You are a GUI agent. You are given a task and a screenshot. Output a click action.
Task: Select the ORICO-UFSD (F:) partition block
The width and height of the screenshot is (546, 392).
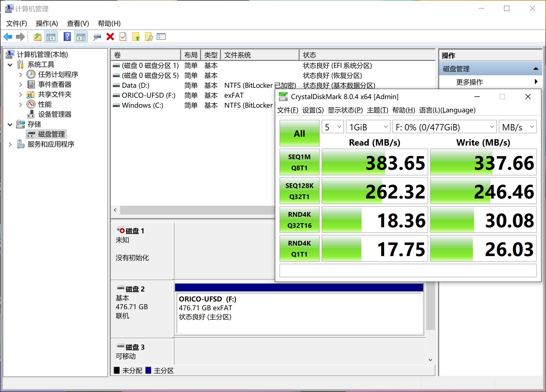coord(299,313)
